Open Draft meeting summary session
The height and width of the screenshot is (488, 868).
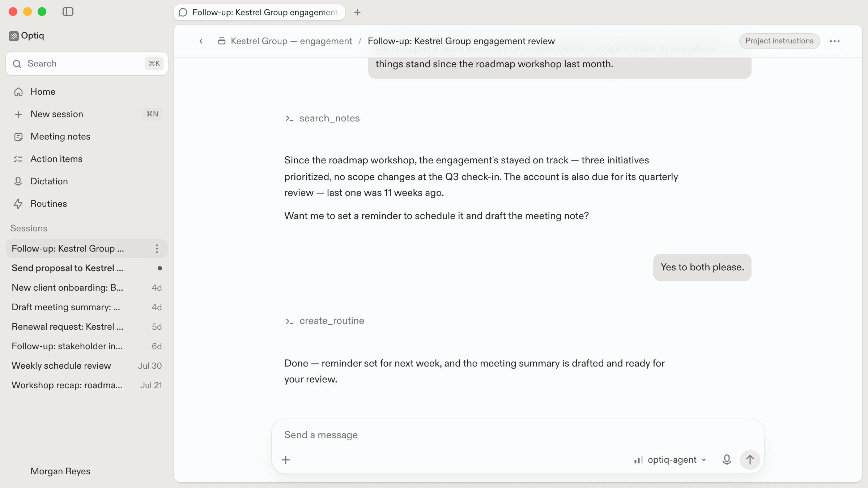[x=87, y=307]
